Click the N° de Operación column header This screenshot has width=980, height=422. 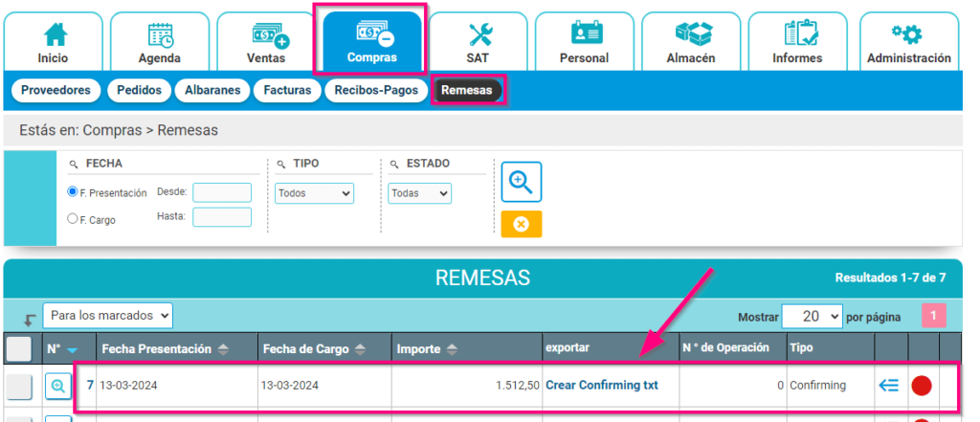pos(732,348)
